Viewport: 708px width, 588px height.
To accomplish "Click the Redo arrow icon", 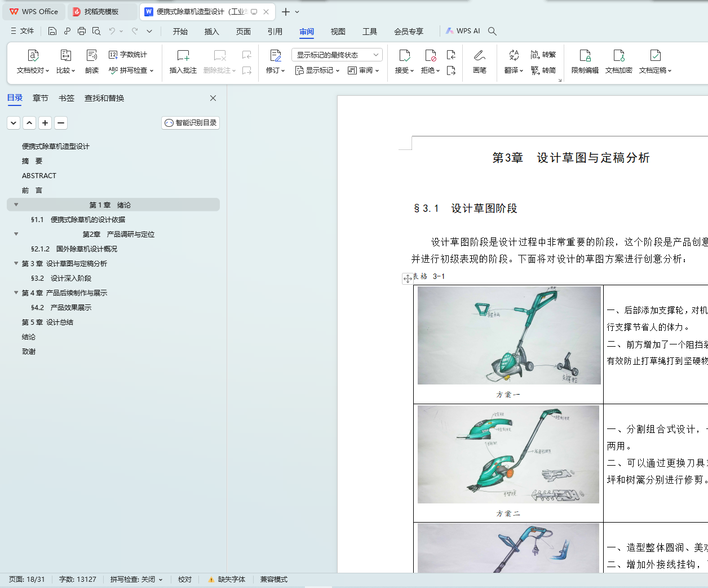I will [x=135, y=31].
